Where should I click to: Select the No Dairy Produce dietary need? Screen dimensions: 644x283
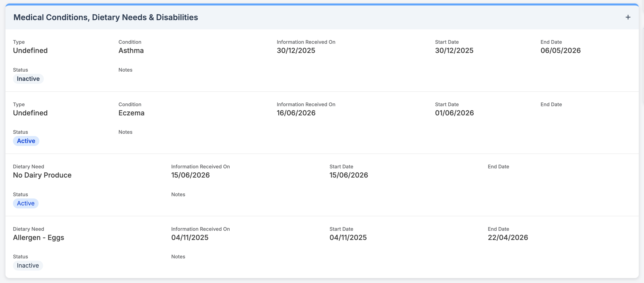pyautogui.click(x=42, y=175)
